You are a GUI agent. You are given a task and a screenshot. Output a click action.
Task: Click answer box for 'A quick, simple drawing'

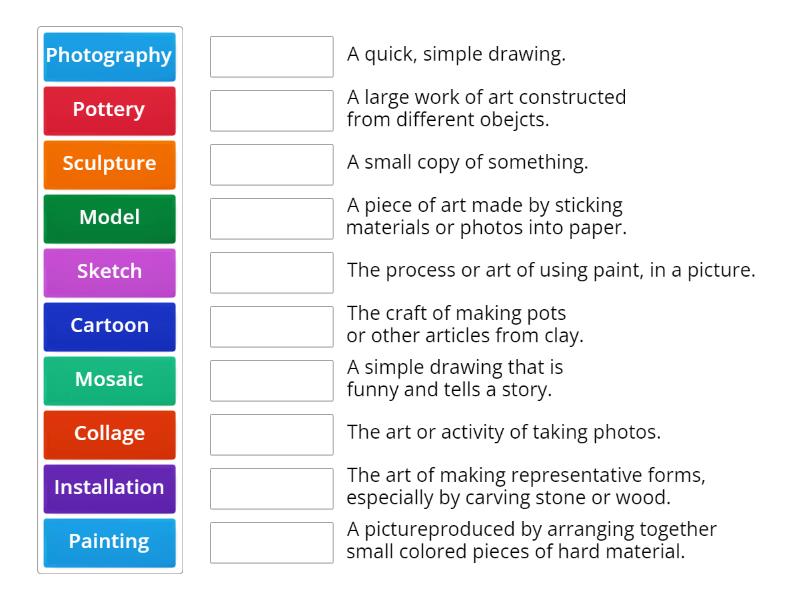pyautogui.click(x=272, y=57)
